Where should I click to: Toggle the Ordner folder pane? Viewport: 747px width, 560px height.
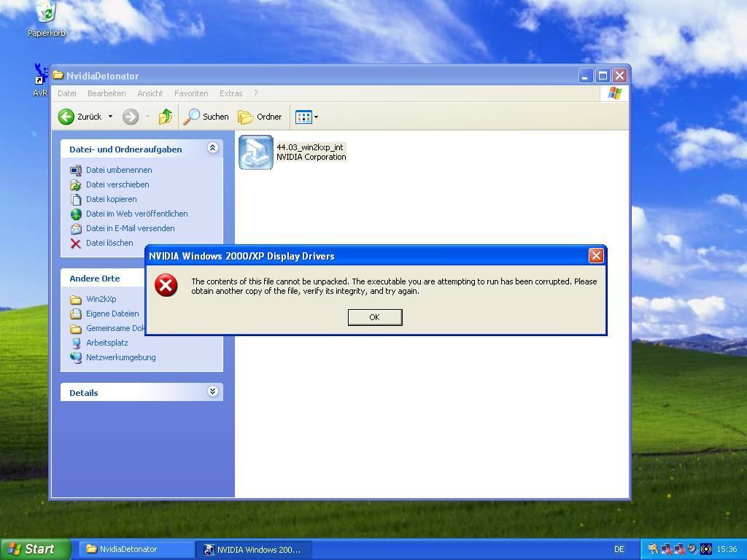[x=260, y=117]
